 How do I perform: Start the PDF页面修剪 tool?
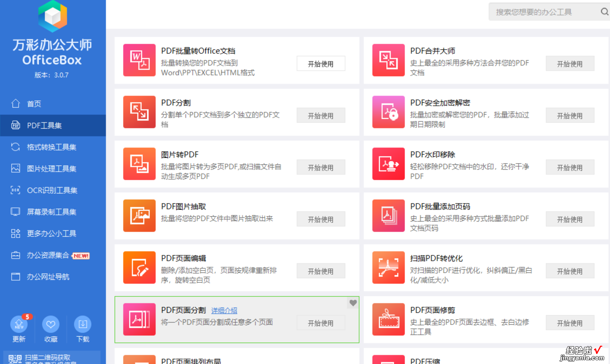click(570, 323)
